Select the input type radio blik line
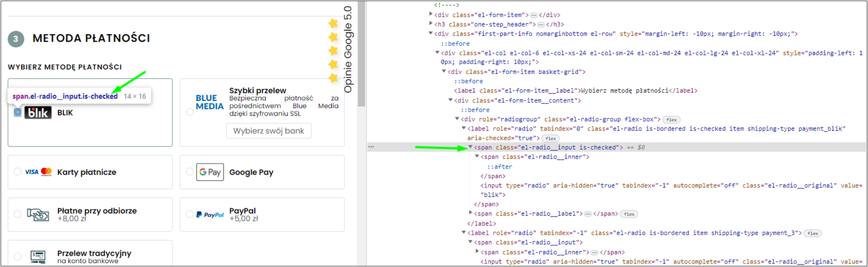The image size is (868, 267). (x=671, y=190)
